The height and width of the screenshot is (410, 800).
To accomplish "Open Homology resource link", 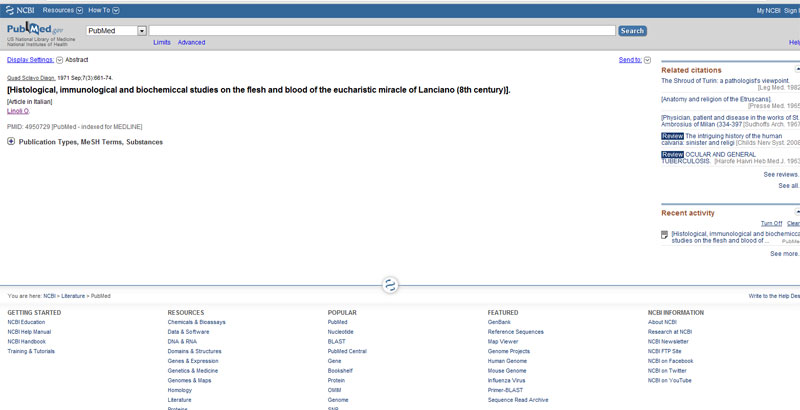I will pos(180,390).
